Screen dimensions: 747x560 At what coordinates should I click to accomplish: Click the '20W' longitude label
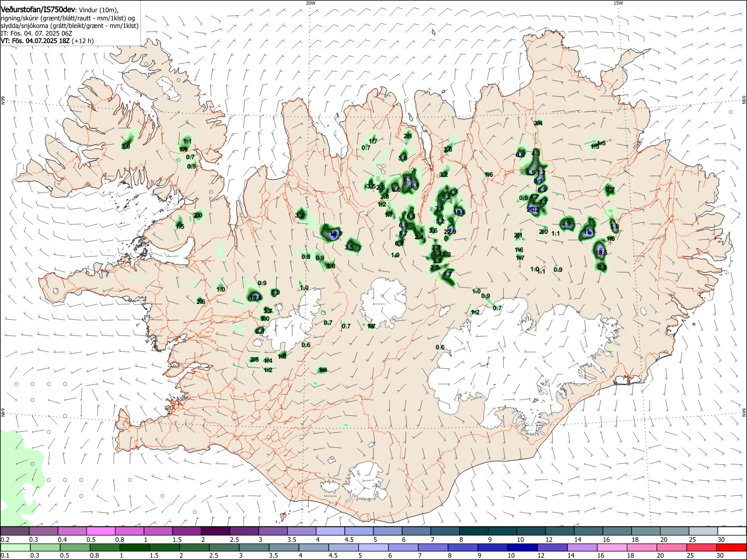(310, 2)
